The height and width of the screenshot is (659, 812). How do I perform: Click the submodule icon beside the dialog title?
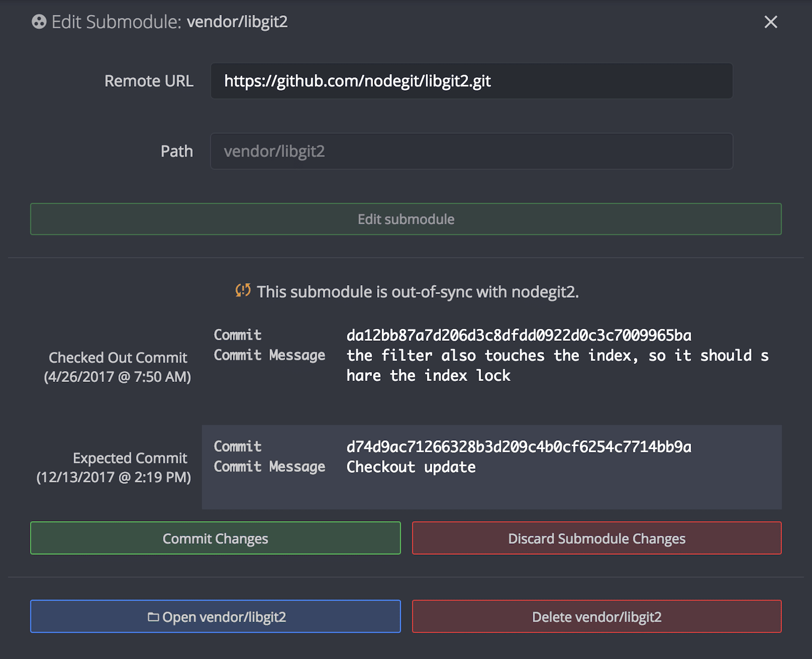click(x=40, y=22)
